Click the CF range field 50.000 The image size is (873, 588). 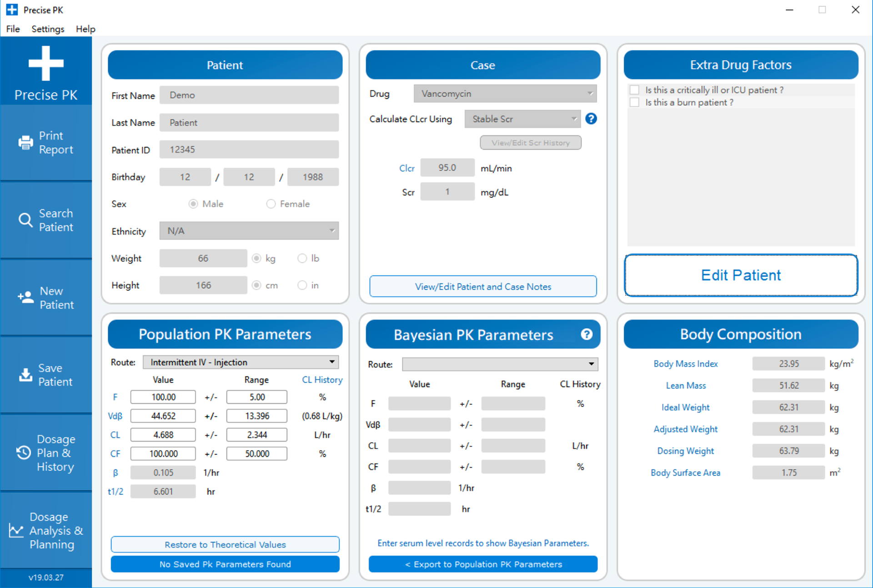257,453
